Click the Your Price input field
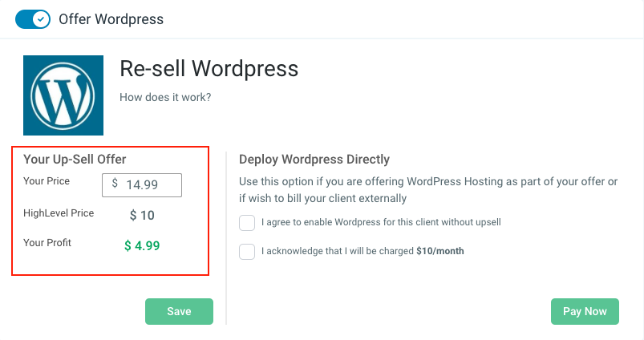The image size is (644, 340). coord(142,185)
